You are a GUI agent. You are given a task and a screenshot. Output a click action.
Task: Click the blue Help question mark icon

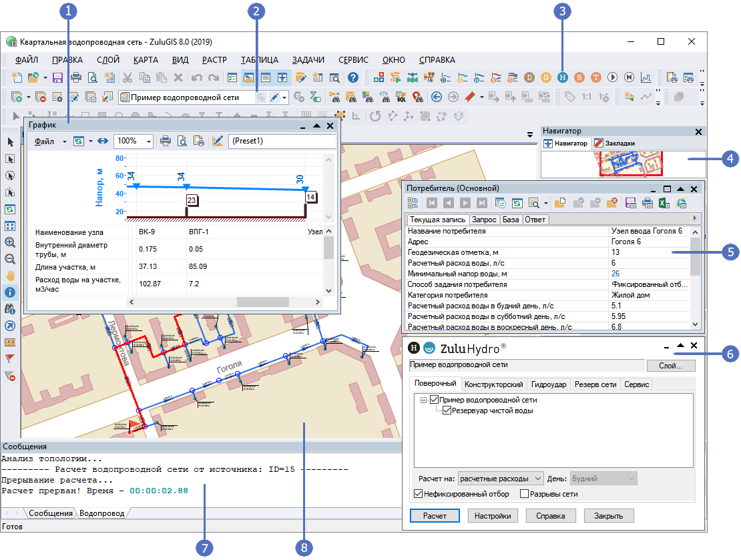(354, 77)
